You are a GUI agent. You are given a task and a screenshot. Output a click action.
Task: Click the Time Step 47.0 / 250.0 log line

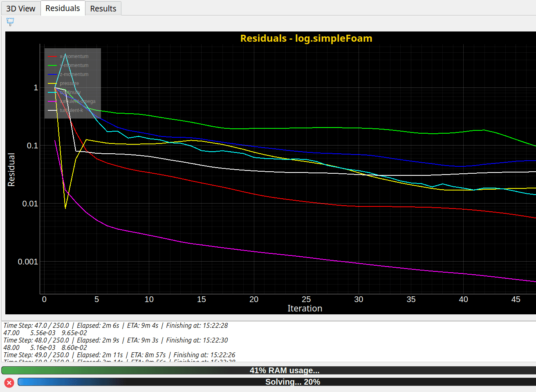[116, 325]
